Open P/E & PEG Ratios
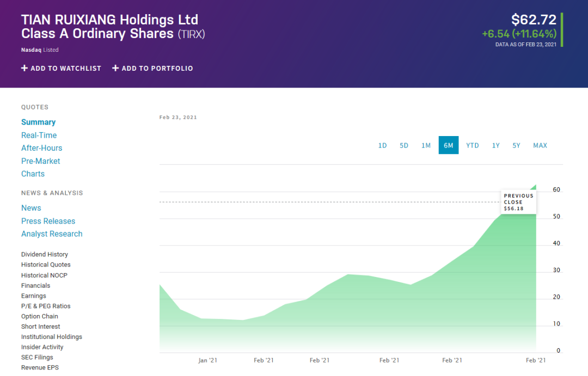 [x=46, y=306]
